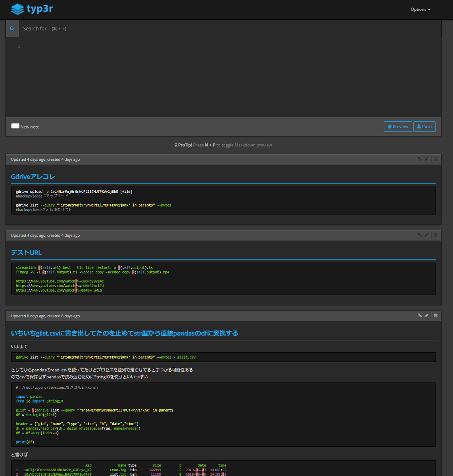The height and width of the screenshot is (476, 453).
Task: Edit the glist.csv pandas note
Action: coord(426,316)
